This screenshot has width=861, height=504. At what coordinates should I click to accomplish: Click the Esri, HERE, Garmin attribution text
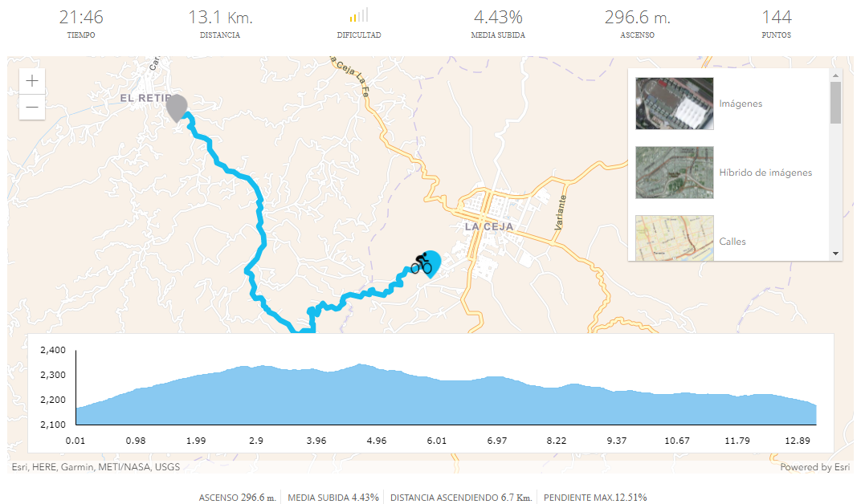96,467
